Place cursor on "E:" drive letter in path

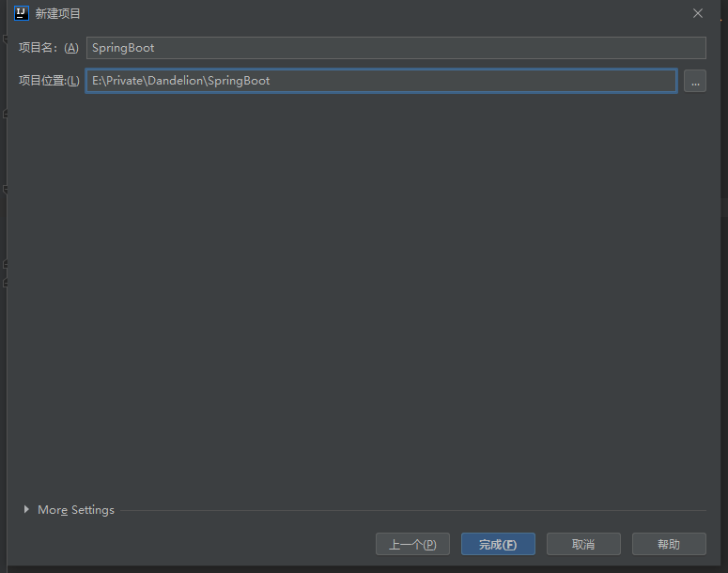[x=96, y=82]
